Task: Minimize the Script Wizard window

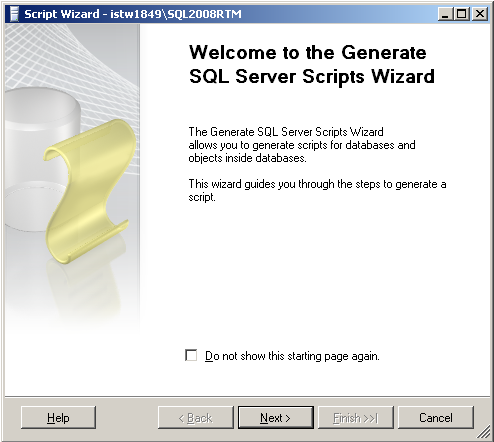Action: tap(445, 14)
